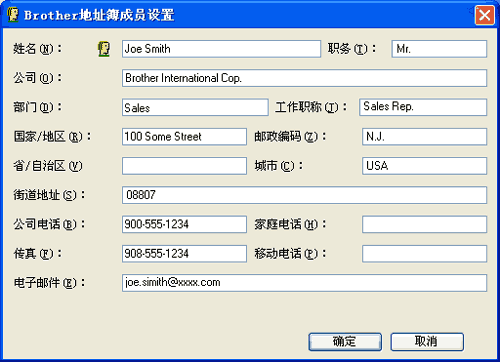Click the 公司电话 (B) label
Viewport: 500px width, 362px height.
(x=49, y=224)
